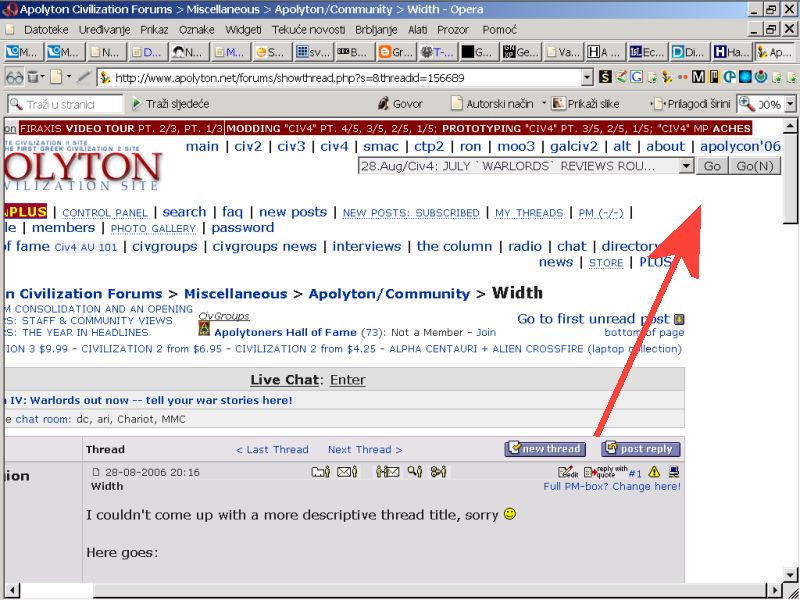
Task: Switch to the Blogger 'Gr...' tab
Action: [396, 52]
